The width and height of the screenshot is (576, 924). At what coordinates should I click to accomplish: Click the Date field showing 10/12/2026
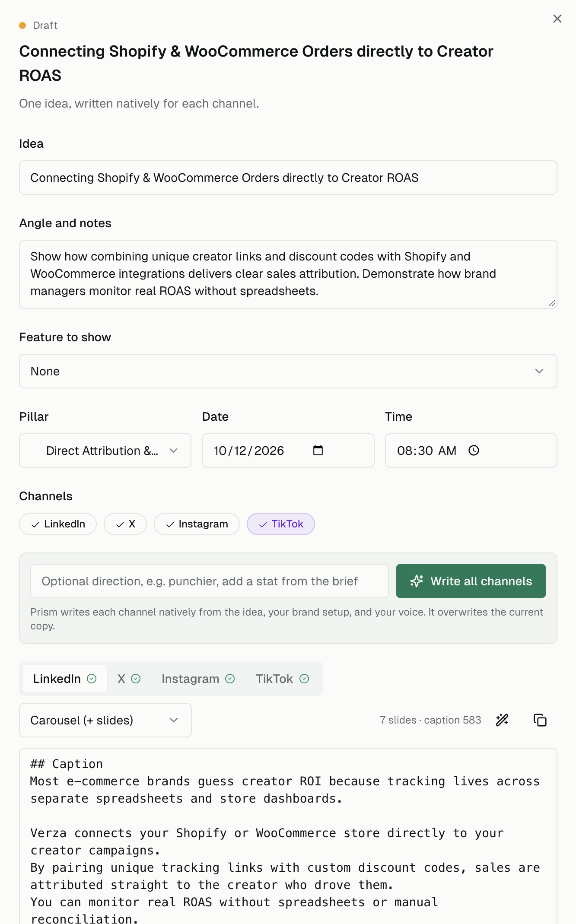point(288,451)
